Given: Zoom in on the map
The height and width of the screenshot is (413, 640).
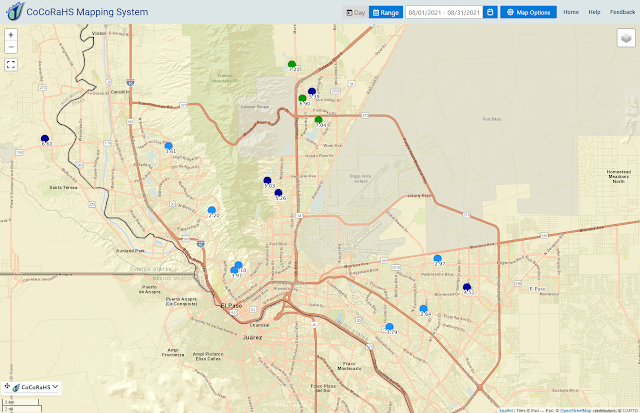Looking at the screenshot, I should tap(11, 35).
